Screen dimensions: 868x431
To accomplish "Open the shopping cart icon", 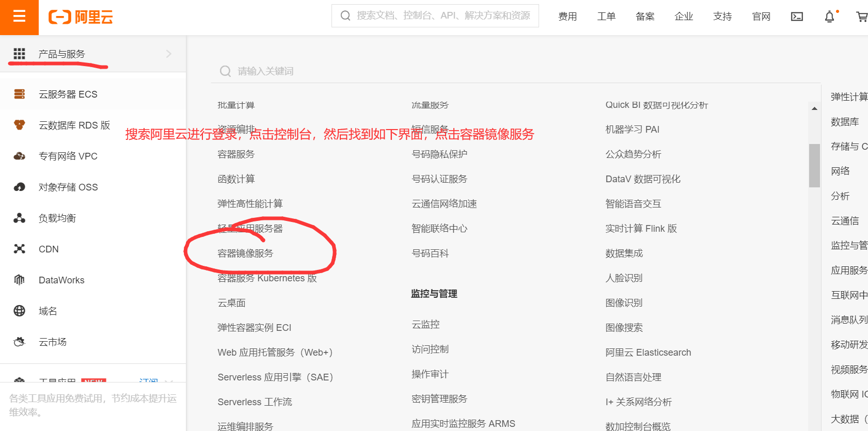I will (862, 17).
